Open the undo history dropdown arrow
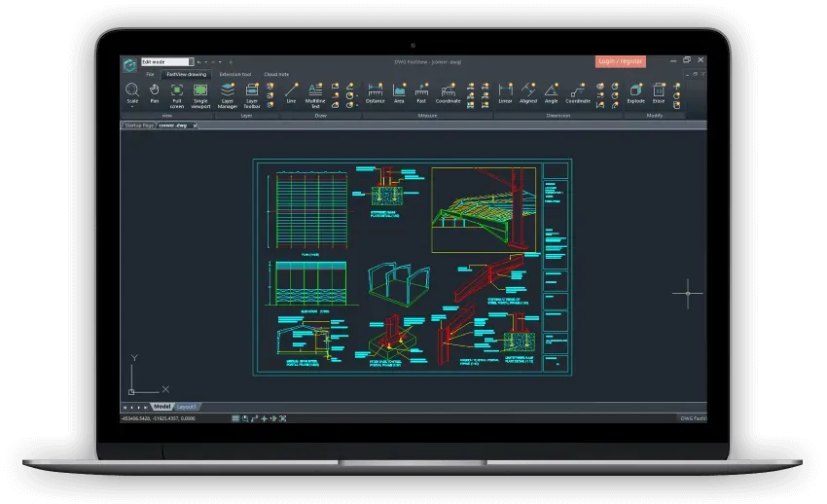This screenshot has height=504, width=827. coord(205,62)
